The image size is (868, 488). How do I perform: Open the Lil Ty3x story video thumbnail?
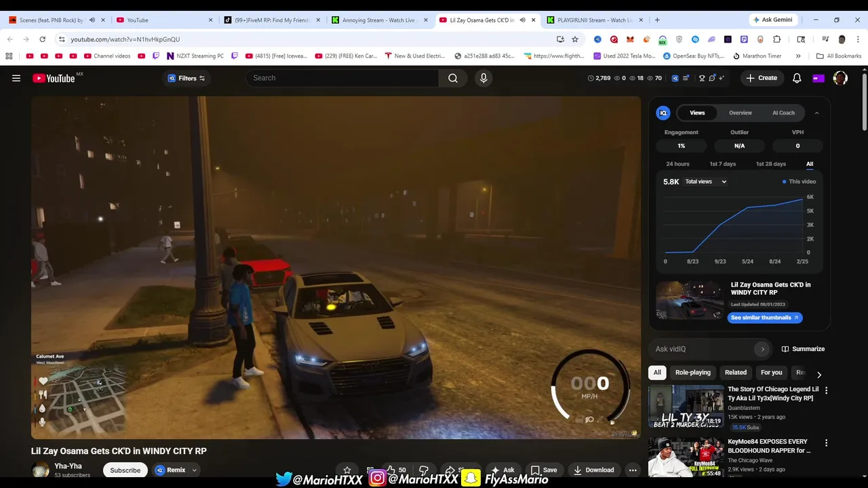[686, 405]
